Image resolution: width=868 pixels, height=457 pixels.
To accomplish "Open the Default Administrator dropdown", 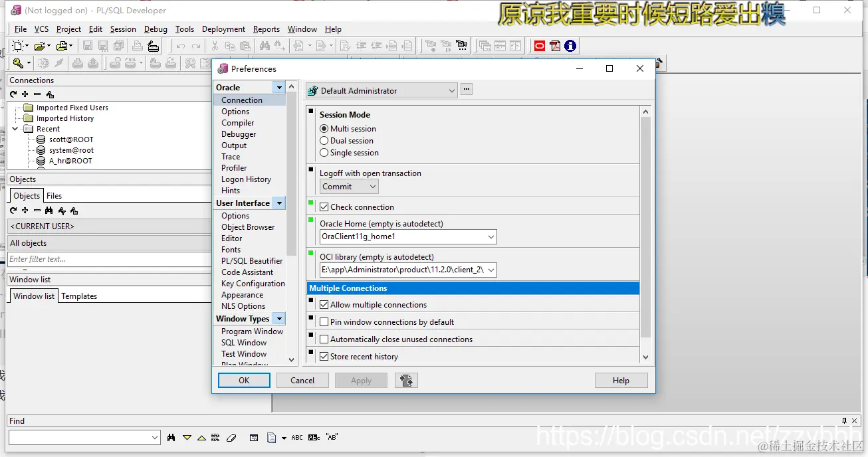I will point(452,91).
